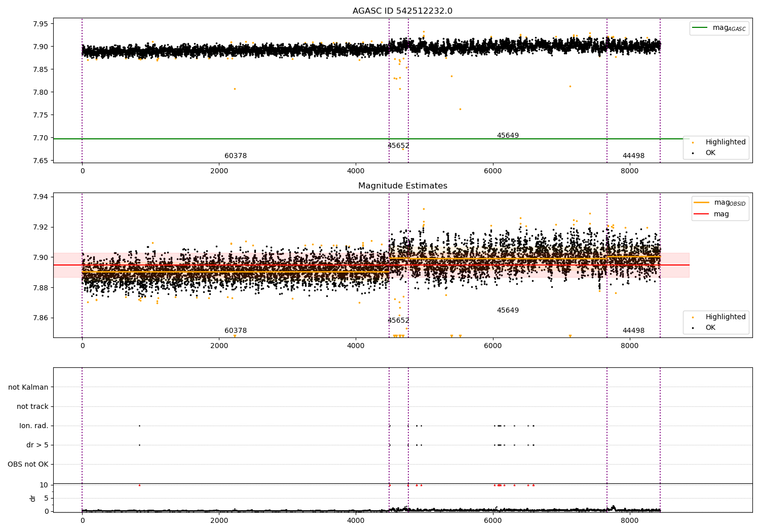Screen dimensions: 760x532
Task: Click y-axis tick 7.92
Action: tap(41, 227)
